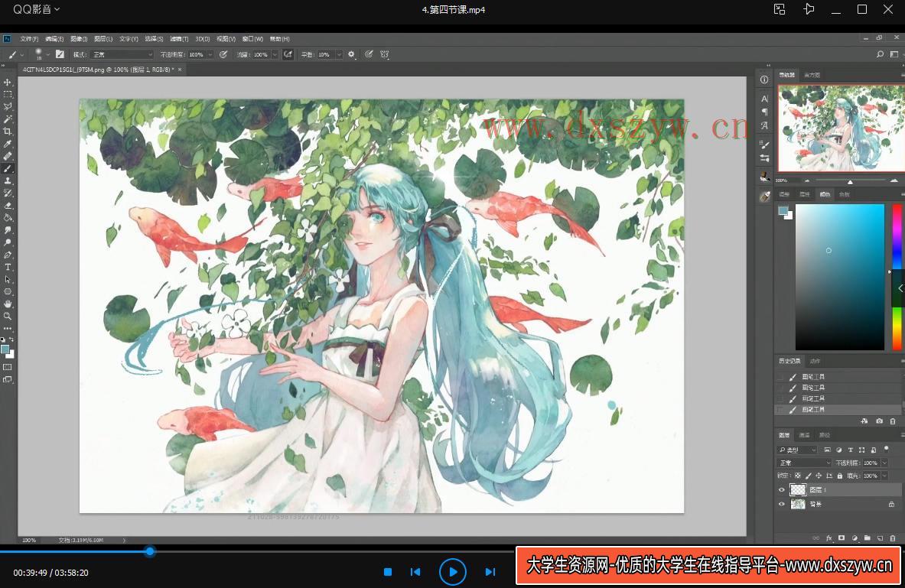Toggle symmetry paint butterfly icon
Viewport: 905px width, 588px height.
tap(384, 54)
